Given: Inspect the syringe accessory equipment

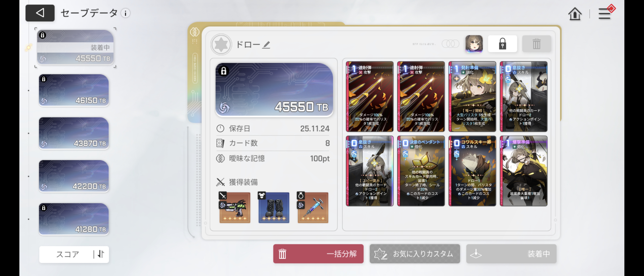Looking at the screenshot, I should [x=312, y=207].
